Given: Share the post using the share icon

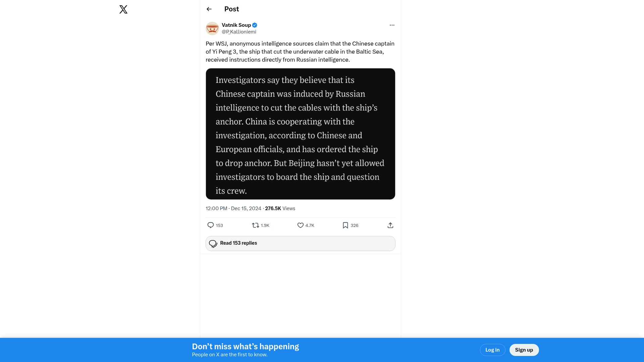Looking at the screenshot, I should pos(390,225).
